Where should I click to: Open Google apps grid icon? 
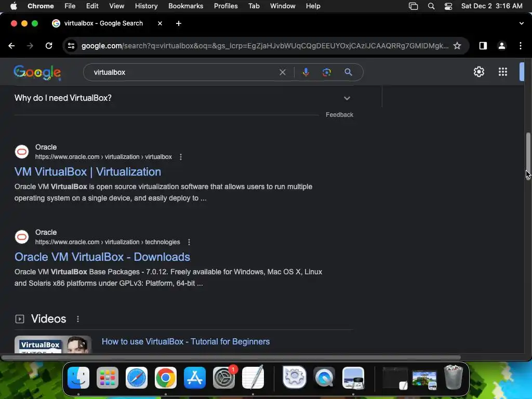[503, 72]
